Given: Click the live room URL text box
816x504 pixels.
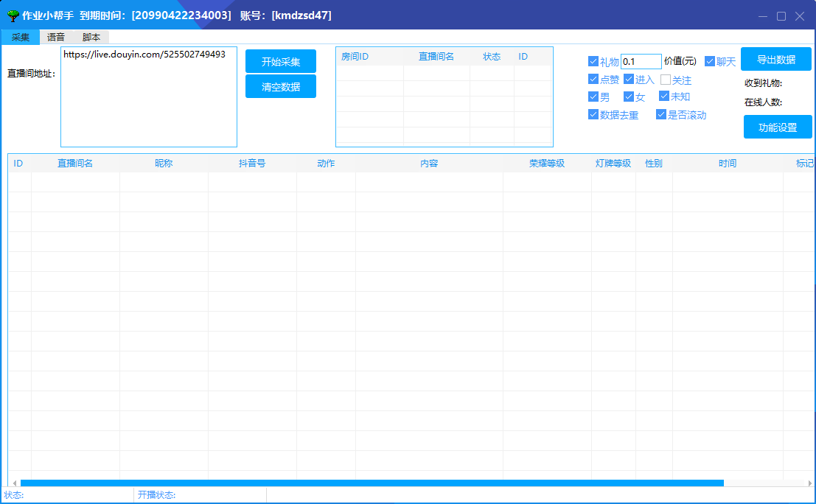Looking at the screenshot, I should pyautogui.click(x=149, y=97).
